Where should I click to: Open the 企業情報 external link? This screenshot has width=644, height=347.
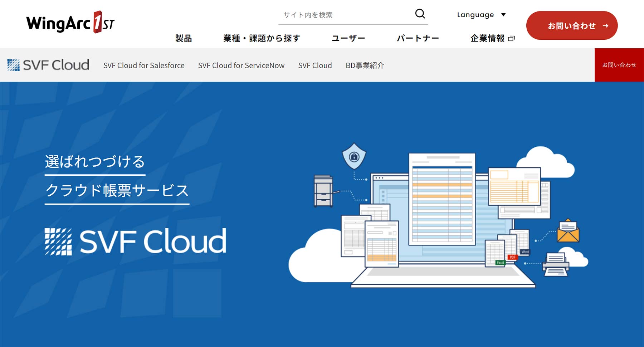click(x=492, y=38)
